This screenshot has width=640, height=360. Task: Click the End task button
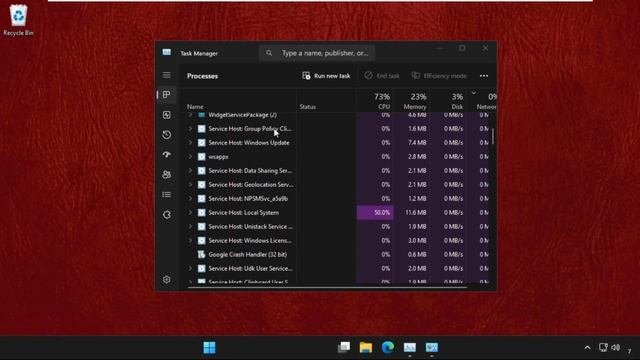(382, 76)
